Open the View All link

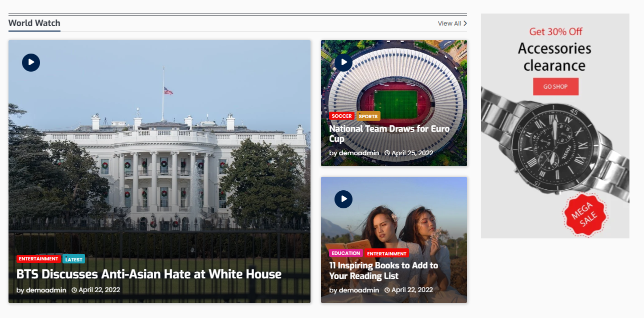(449, 24)
